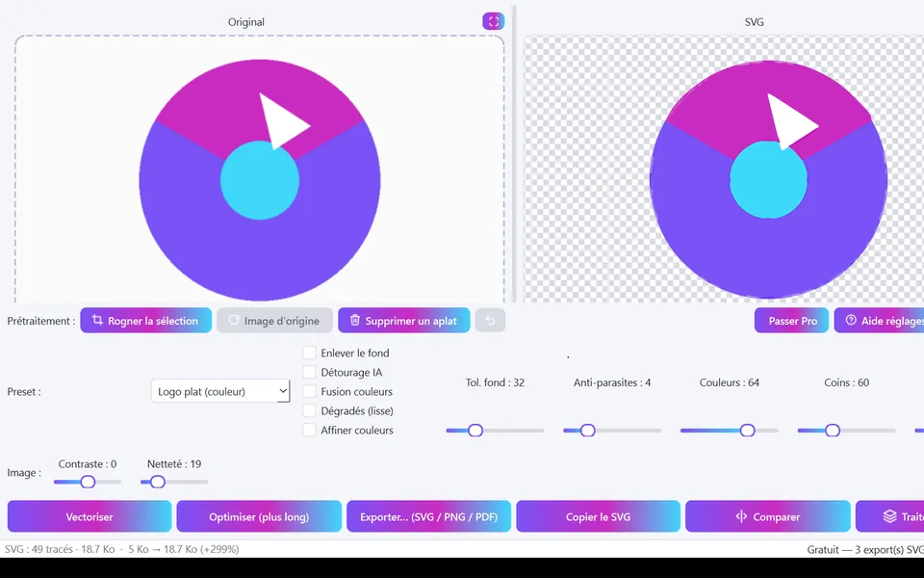This screenshot has height=578, width=924.
Task: Click the Passer Pro button
Action: 792,321
